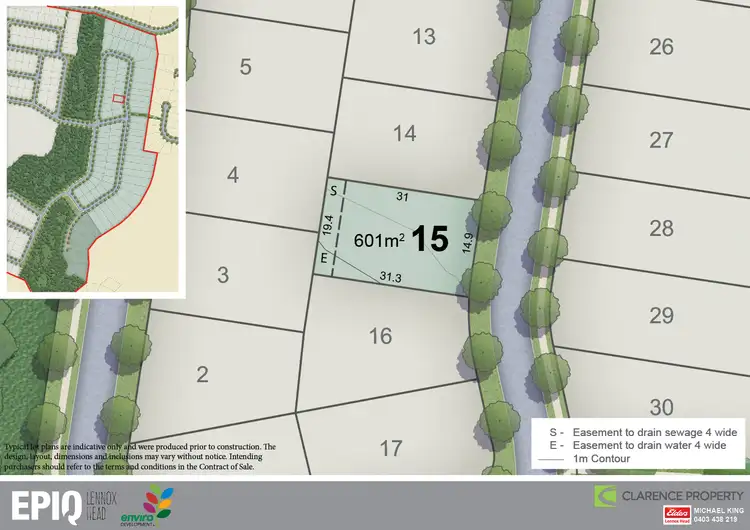Open the estate locator map inset
The height and width of the screenshot is (530, 750).
point(92,150)
